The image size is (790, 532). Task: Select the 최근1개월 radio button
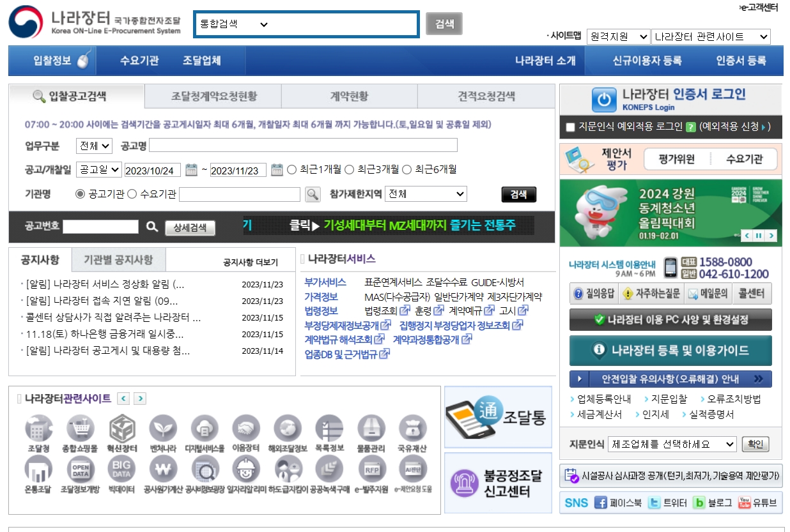(x=292, y=169)
